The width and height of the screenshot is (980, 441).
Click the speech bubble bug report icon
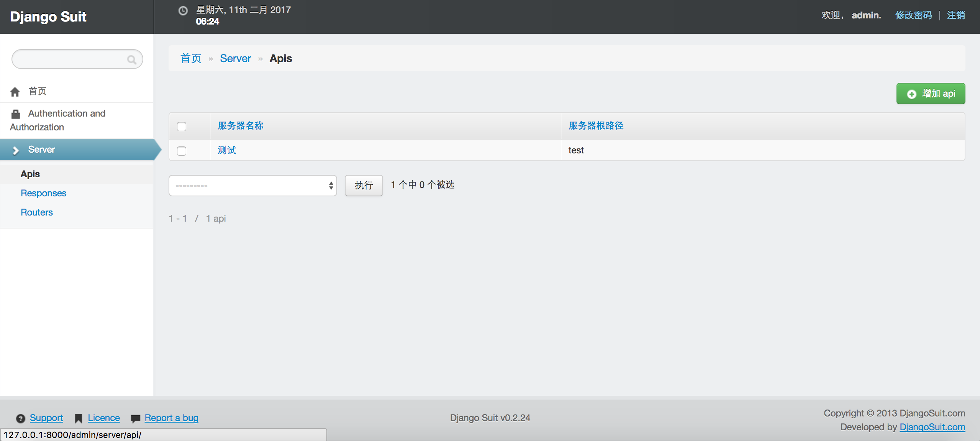point(135,418)
